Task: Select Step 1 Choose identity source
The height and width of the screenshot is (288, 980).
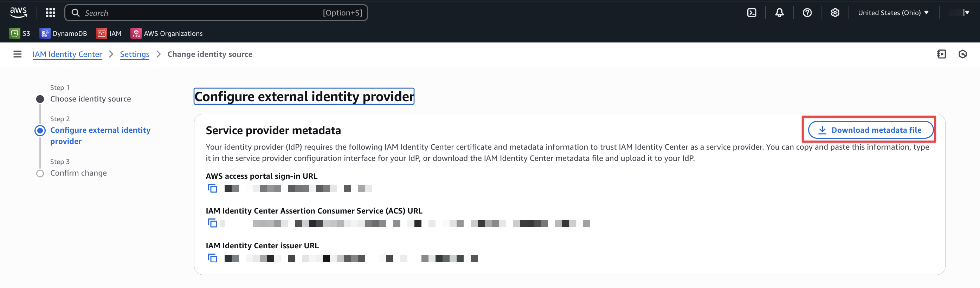Action: [x=91, y=99]
